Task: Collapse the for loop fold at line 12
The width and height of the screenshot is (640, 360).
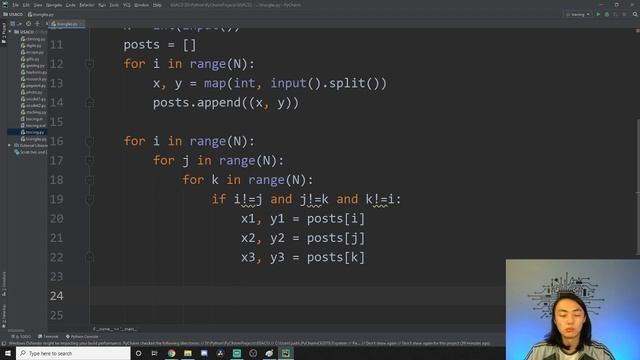Action: point(90,64)
